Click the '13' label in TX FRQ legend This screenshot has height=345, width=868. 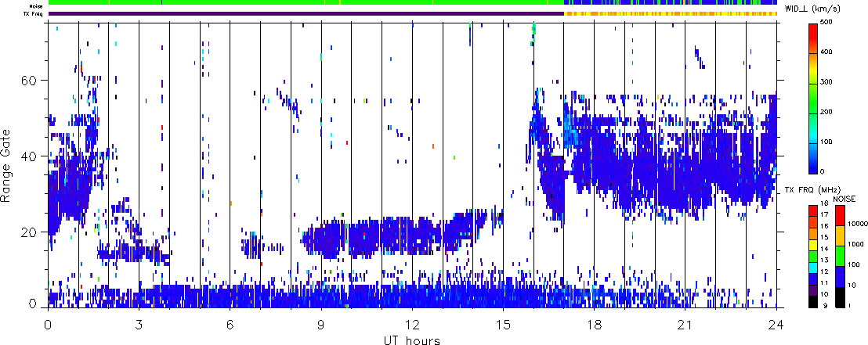823,261
